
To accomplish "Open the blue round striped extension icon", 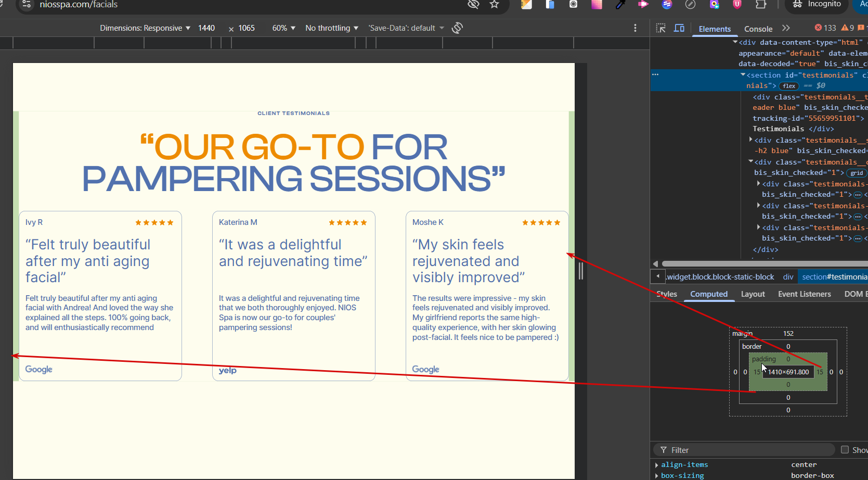I will pyautogui.click(x=667, y=4).
